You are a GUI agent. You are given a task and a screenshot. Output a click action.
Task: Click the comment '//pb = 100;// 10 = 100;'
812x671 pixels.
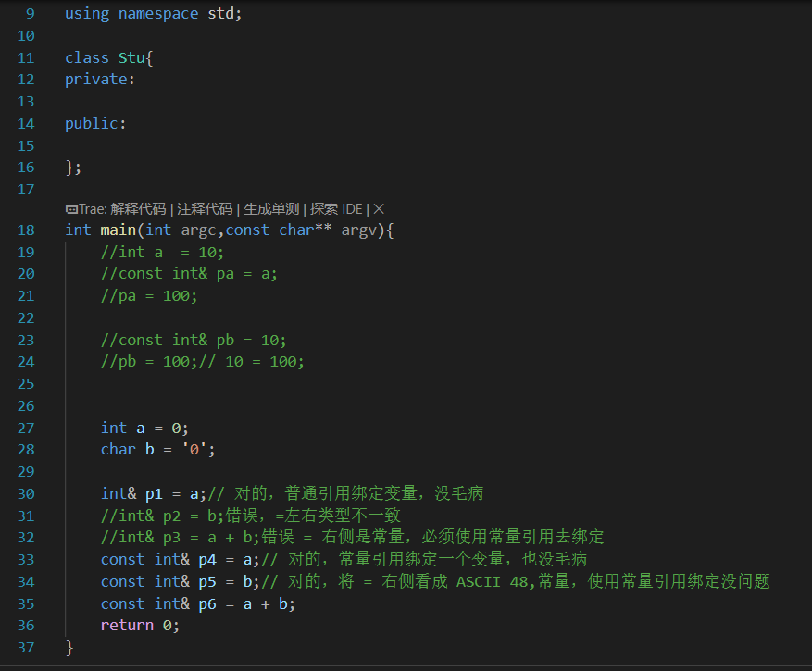coord(203,361)
